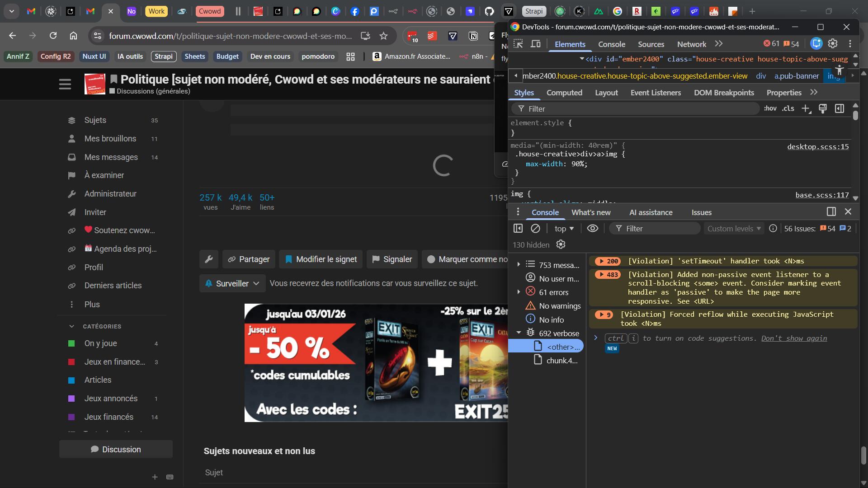Bookmark page with the star icon

383,36
